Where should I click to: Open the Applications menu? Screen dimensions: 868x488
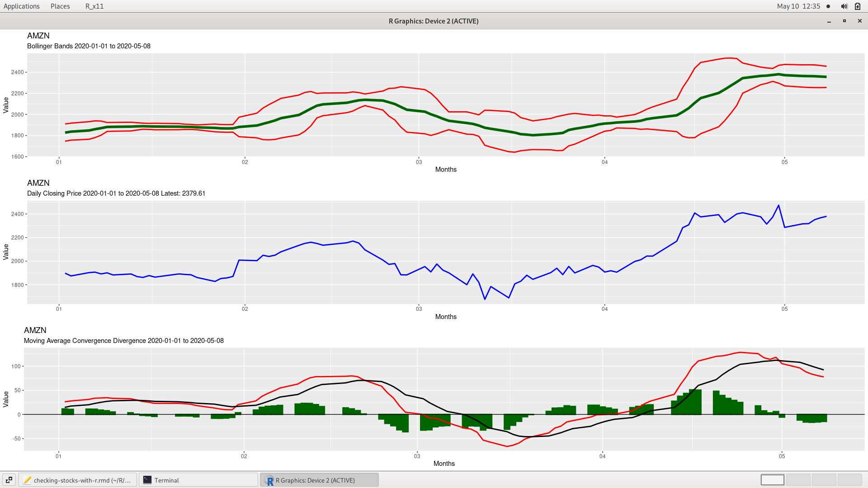[21, 6]
